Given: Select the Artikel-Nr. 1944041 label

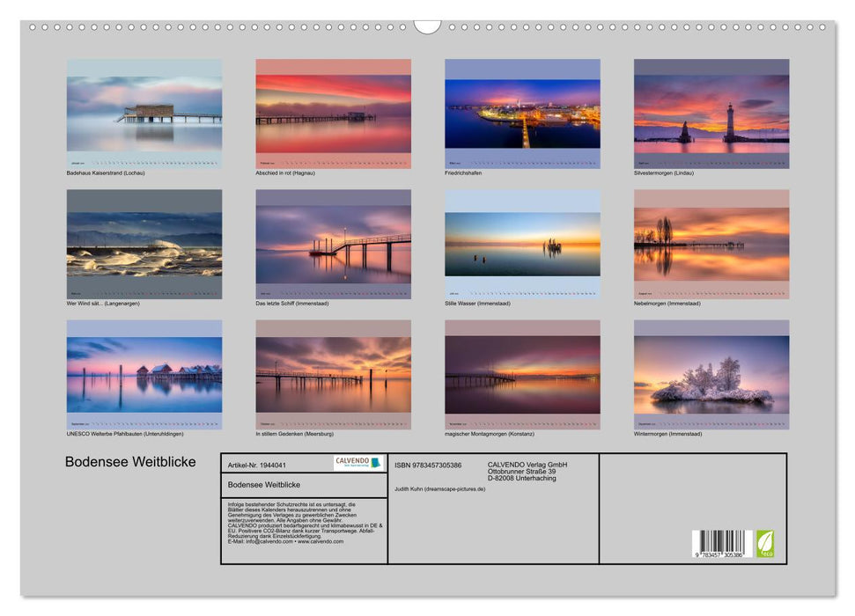Looking at the screenshot, I should tap(258, 465).
